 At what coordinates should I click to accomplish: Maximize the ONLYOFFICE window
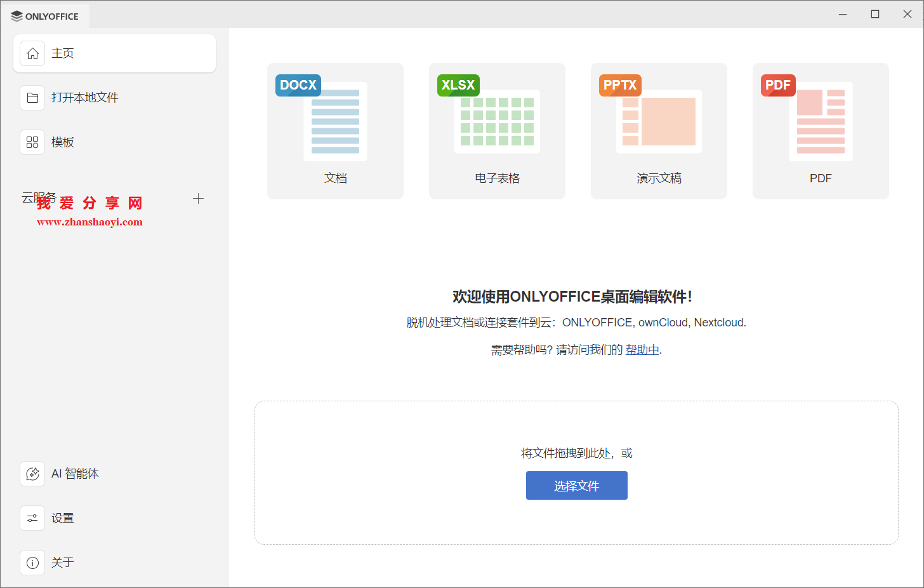tap(875, 14)
